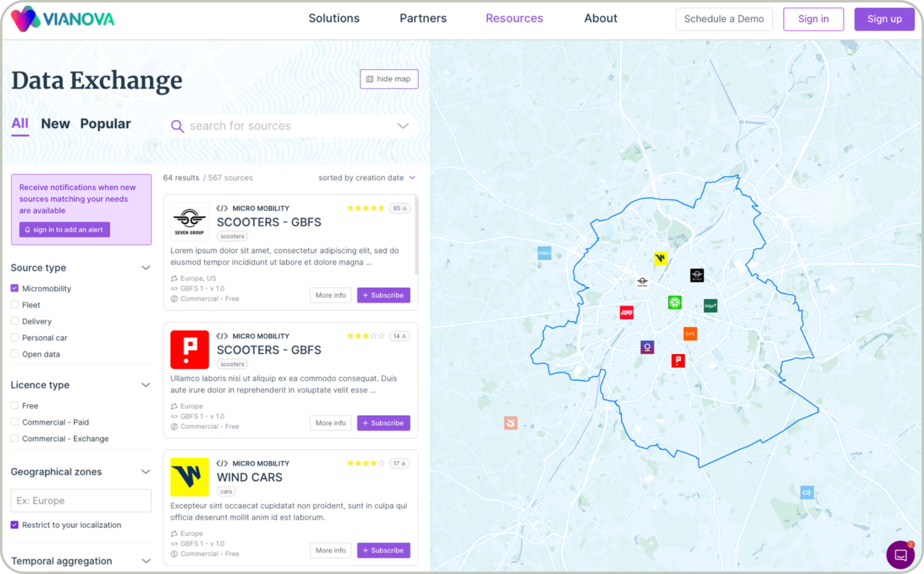Expand the Temporal aggregation section
Screen dimensions: 924x574
coord(146,561)
